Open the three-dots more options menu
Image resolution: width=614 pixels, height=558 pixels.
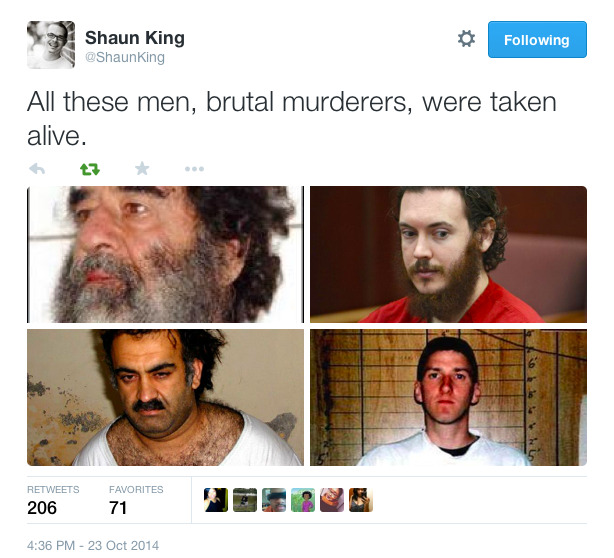pos(195,169)
